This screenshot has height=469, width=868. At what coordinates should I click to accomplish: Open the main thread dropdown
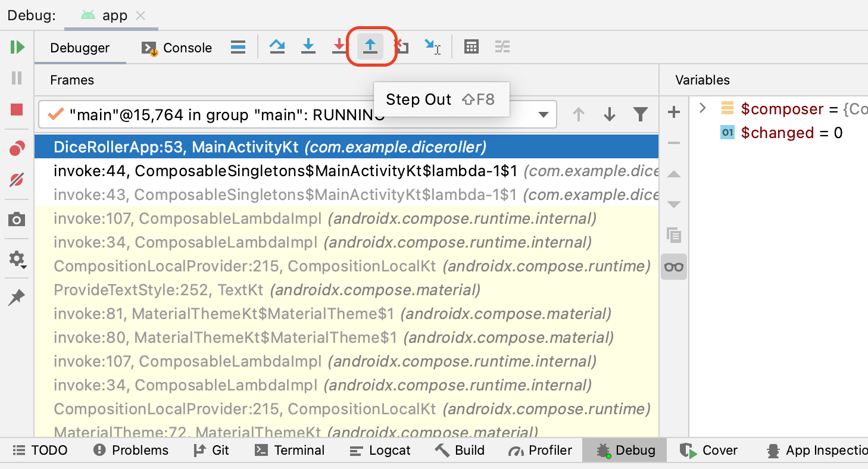(543, 115)
